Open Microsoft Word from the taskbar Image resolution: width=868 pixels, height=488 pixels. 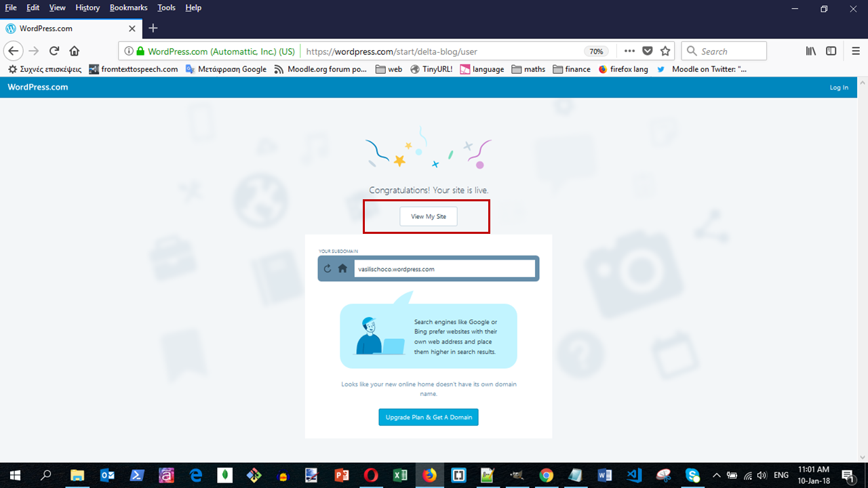tap(605, 475)
